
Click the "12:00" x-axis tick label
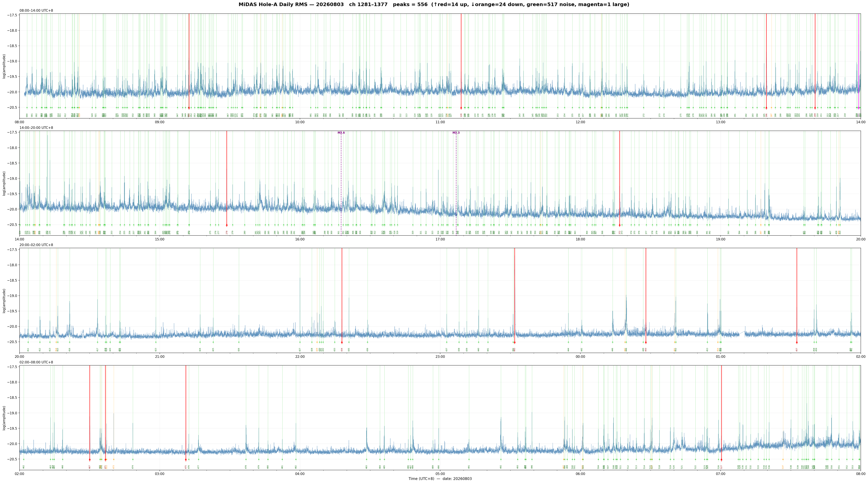click(580, 122)
